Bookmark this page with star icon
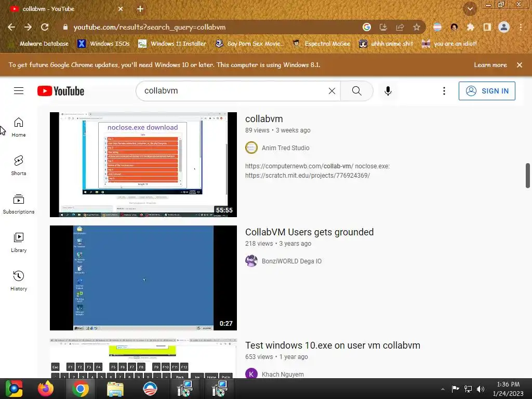Image resolution: width=532 pixels, height=399 pixels. tap(416, 27)
